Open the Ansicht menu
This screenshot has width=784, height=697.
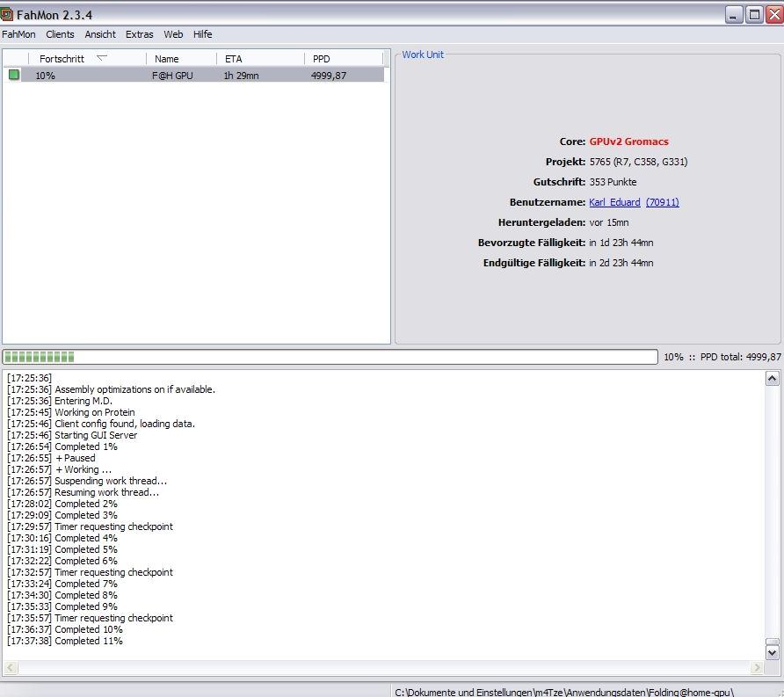(100, 34)
